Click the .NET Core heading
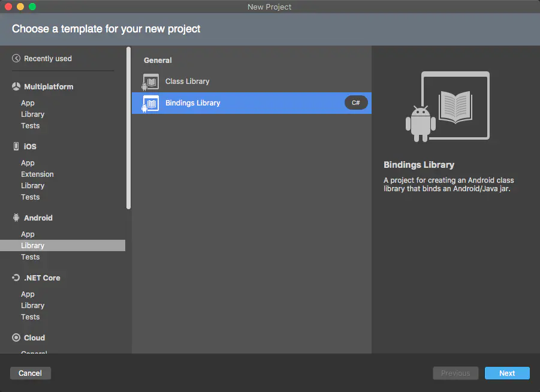540x392 pixels. coord(42,278)
